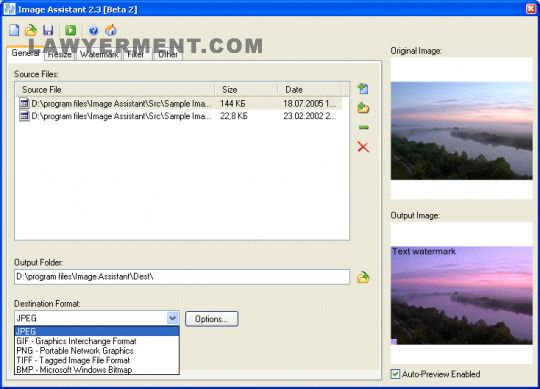Click the Options... button

211,319
